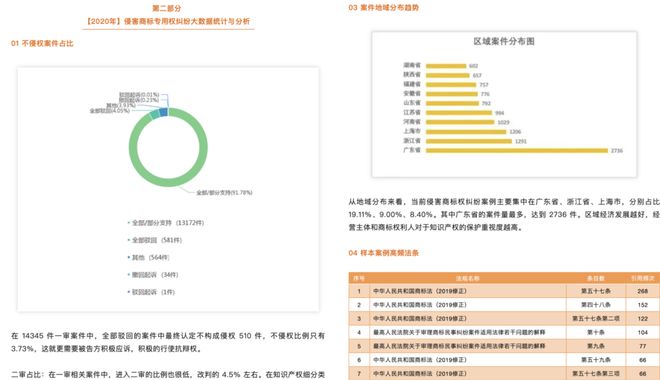Click row 4 cell "最高人民法院关于审理商标民事纠纷案件..."

[459, 332]
